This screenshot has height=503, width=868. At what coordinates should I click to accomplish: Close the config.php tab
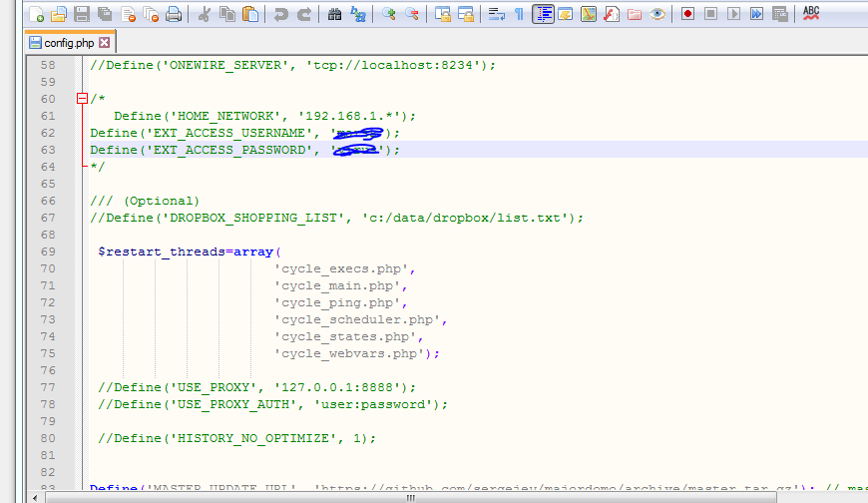click(104, 43)
